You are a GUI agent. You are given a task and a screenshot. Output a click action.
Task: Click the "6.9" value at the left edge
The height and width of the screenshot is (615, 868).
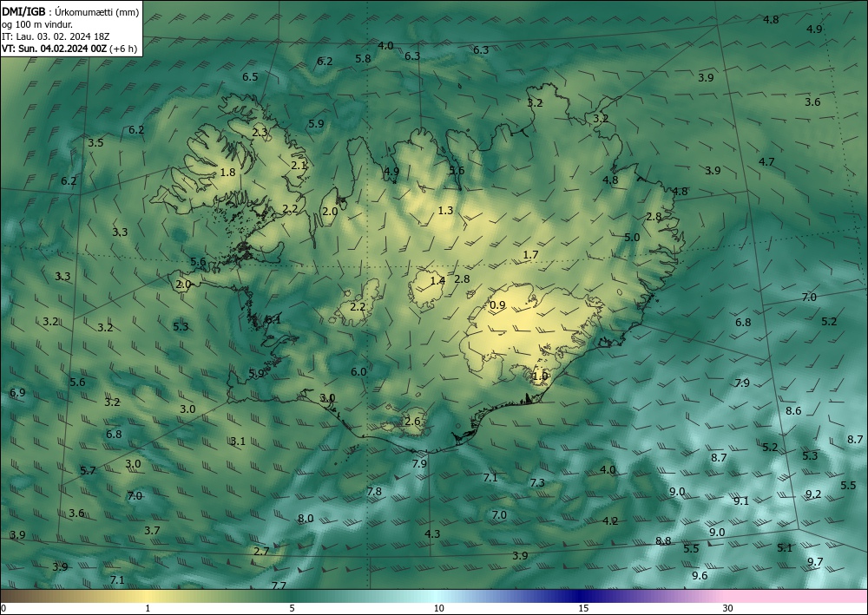tap(17, 393)
